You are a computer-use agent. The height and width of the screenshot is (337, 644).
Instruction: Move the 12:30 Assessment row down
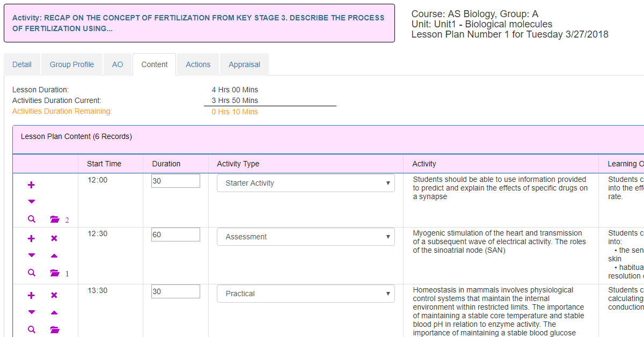click(31, 255)
